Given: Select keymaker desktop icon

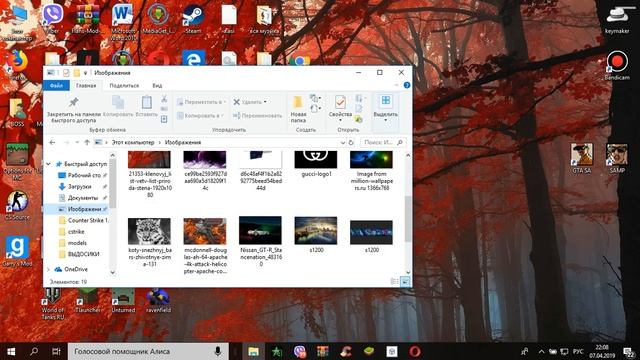Looking at the screenshot, I should (x=617, y=20).
